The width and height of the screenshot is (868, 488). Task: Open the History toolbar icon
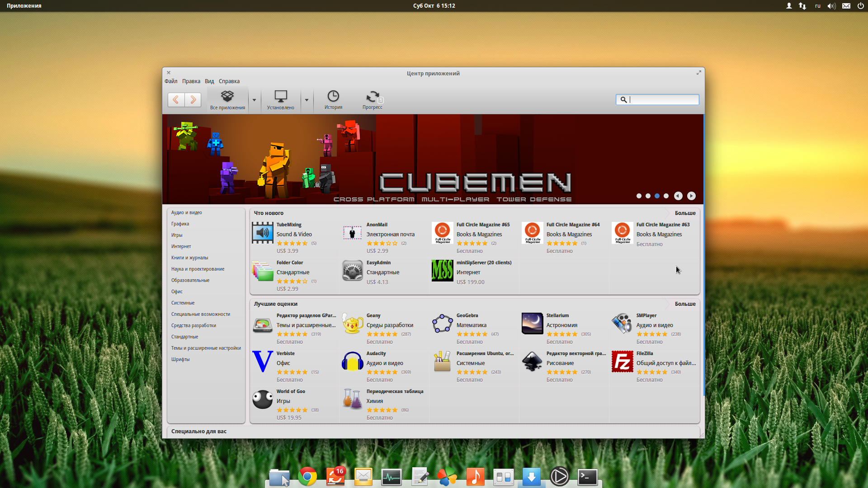(x=333, y=99)
